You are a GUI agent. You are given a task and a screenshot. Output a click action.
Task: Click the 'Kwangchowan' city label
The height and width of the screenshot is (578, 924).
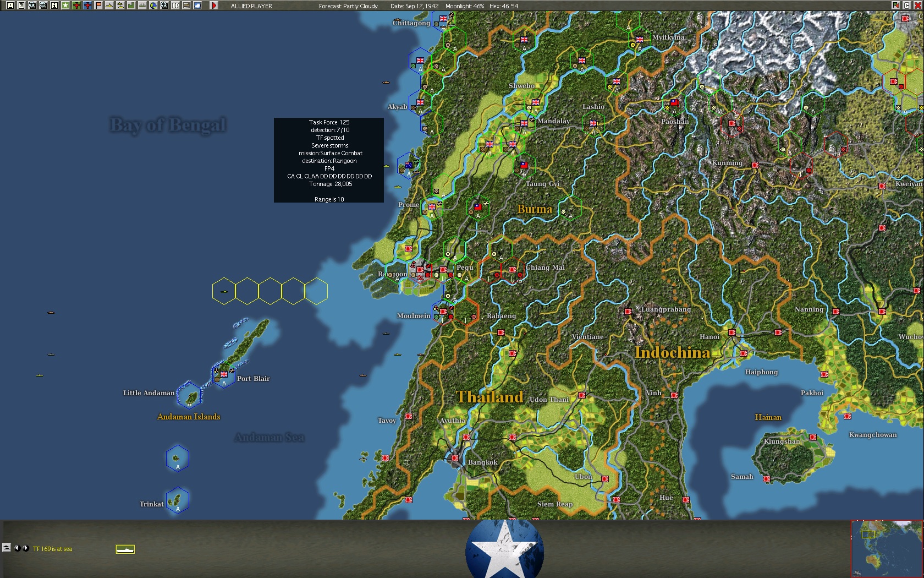click(x=873, y=435)
